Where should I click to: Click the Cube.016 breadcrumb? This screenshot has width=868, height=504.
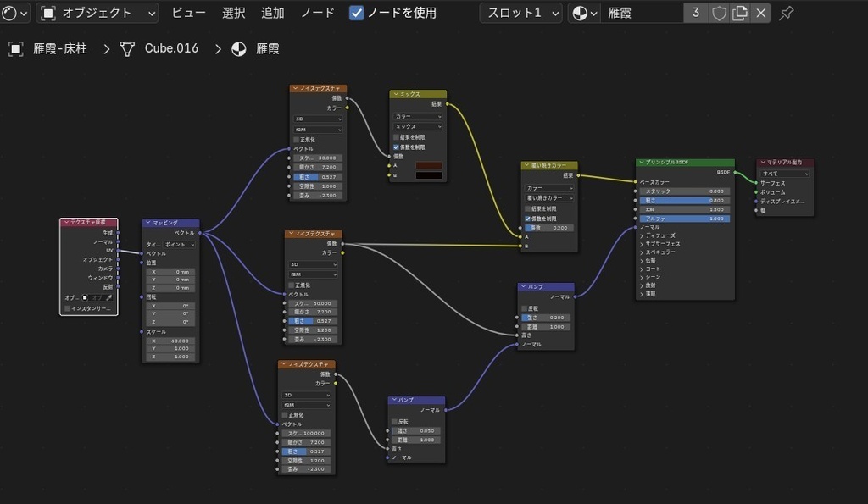(x=171, y=48)
